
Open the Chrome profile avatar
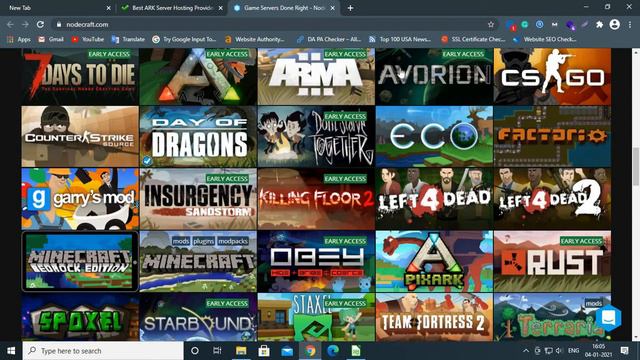[x=614, y=24]
